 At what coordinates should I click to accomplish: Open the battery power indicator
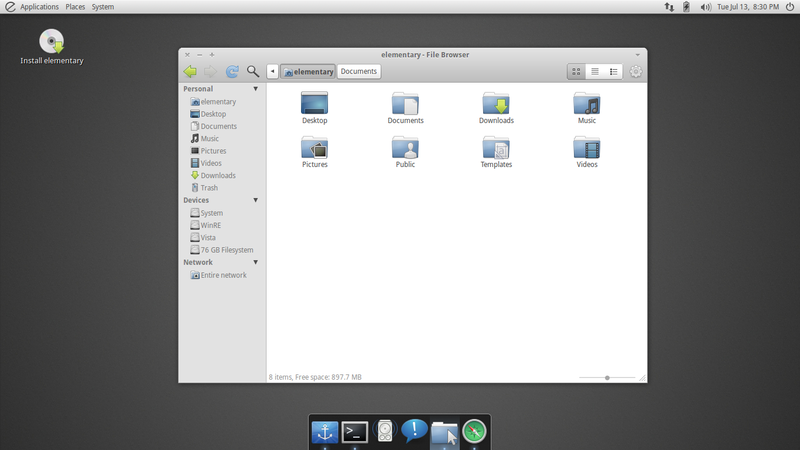(686, 7)
